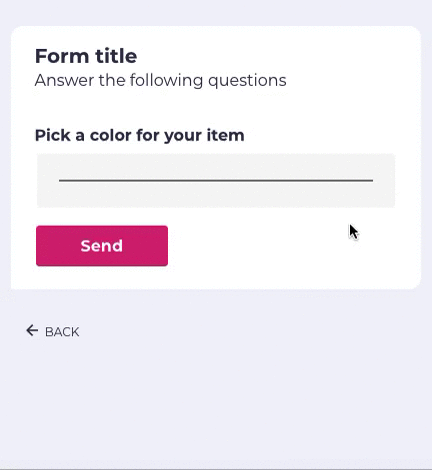Click the left arrow icon beside BACK
The image size is (432, 470).
(32, 331)
